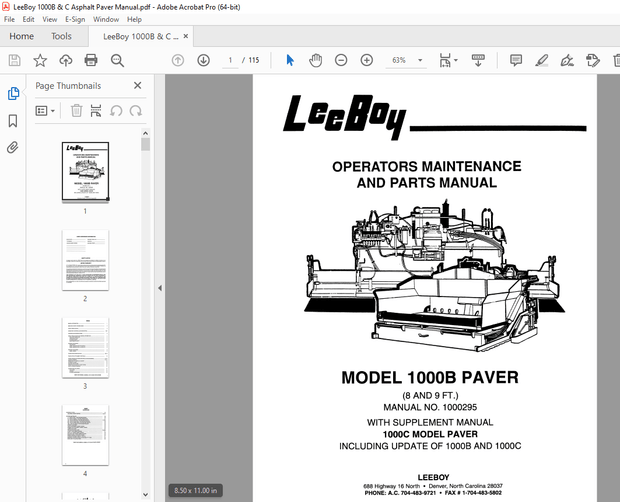Open the Window menu
620x502 pixels.
pos(106,19)
